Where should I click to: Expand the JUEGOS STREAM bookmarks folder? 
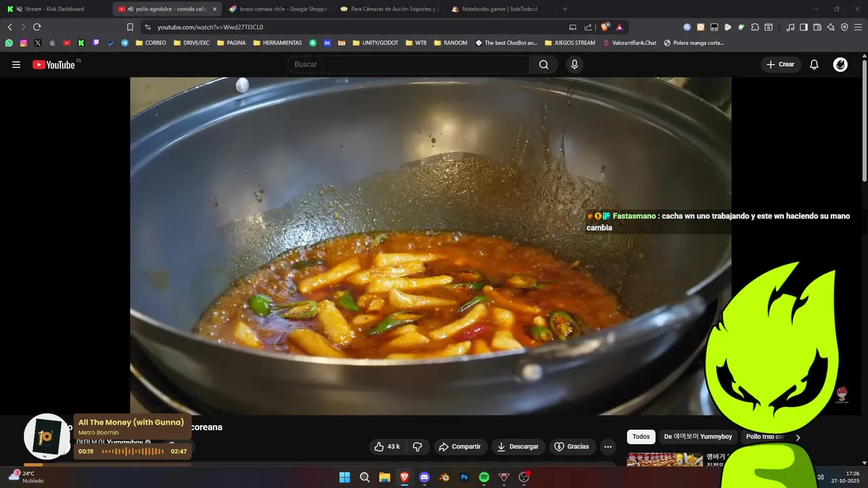pyautogui.click(x=569, y=43)
